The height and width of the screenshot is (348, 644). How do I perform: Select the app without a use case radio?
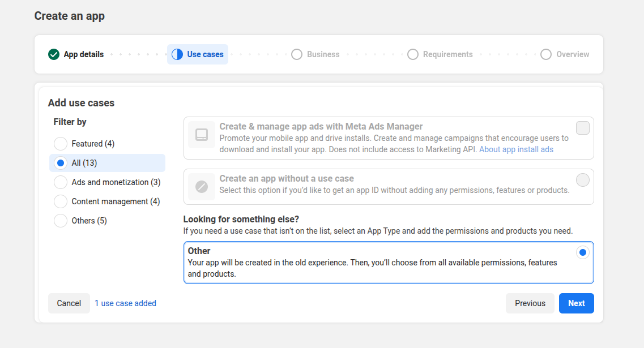click(x=583, y=180)
